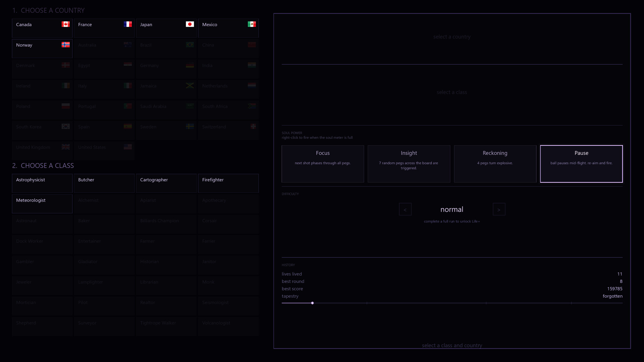Select the Insight soul power
The image size is (644, 362).
pos(409,164)
